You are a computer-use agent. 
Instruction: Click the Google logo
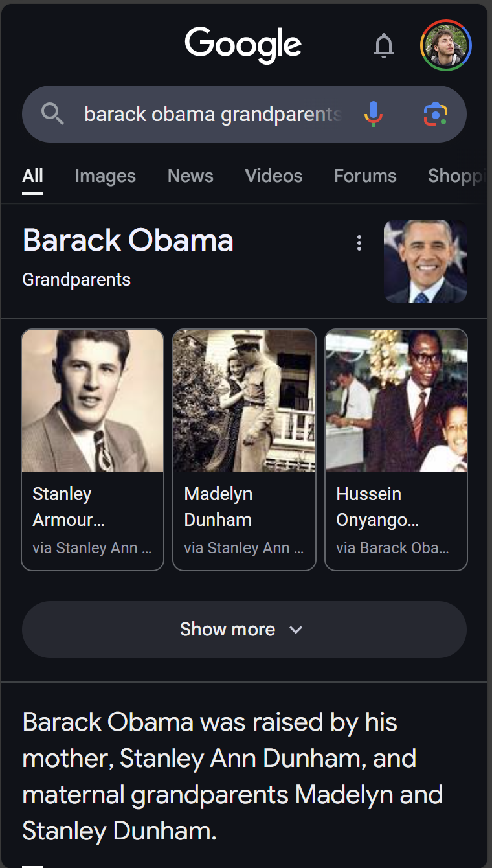[x=243, y=45]
